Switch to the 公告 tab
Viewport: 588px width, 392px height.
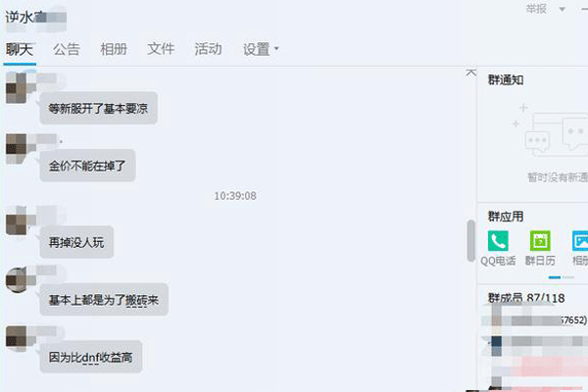point(67,49)
